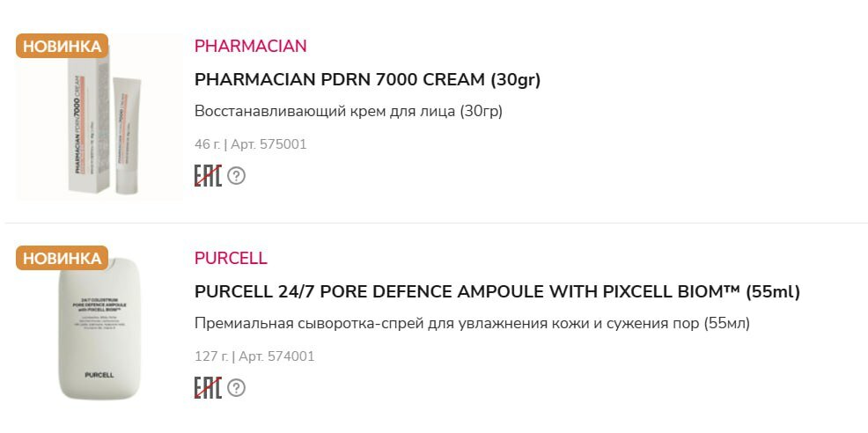
Task: Open the question mark help for Purcell ampoule
Action: (x=236, y=388)
